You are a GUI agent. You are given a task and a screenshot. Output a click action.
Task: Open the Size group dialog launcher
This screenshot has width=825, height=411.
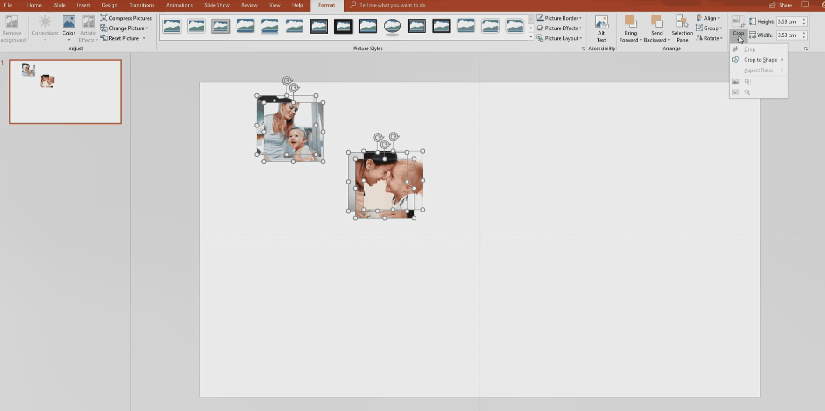tap(806, 48)
